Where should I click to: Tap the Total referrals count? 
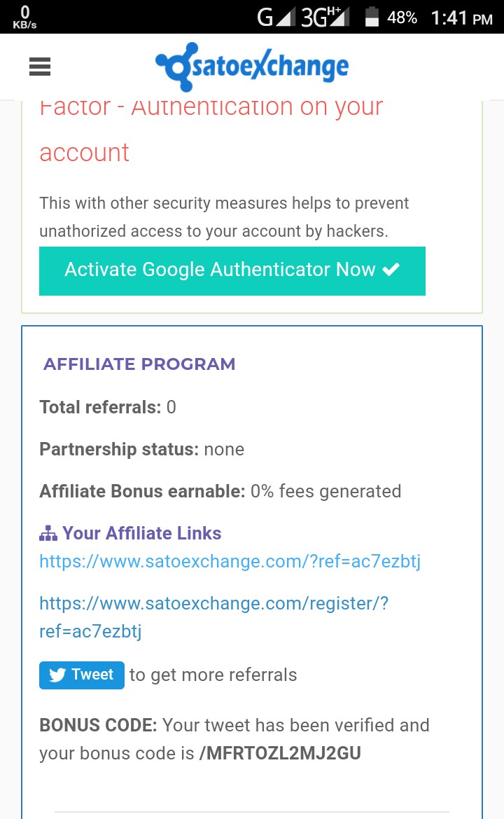(x=171, y=407)
